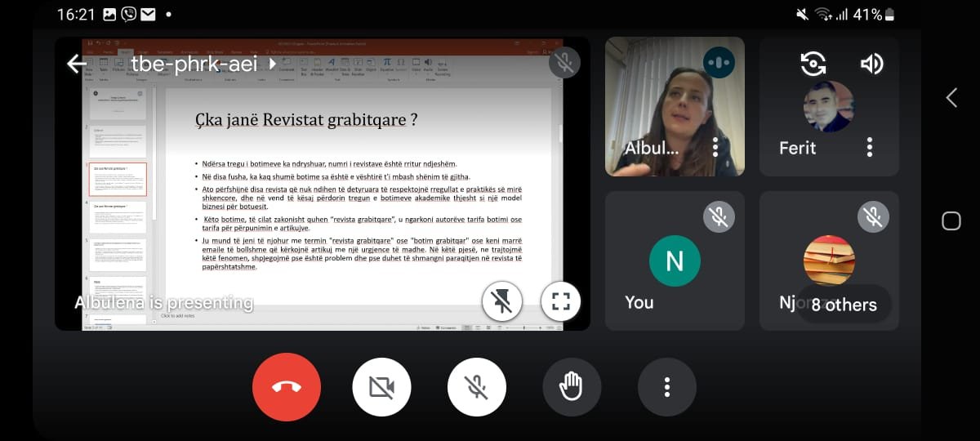The image size is (980, 441).
Task: Tap your own tile labeled You
Action: 675,261
